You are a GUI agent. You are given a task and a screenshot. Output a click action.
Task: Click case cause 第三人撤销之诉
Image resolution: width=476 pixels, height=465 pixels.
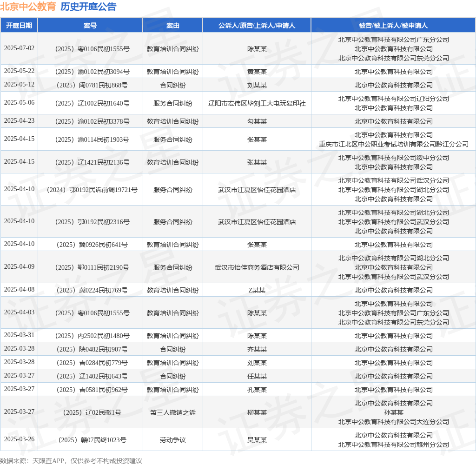pos(173,412)
